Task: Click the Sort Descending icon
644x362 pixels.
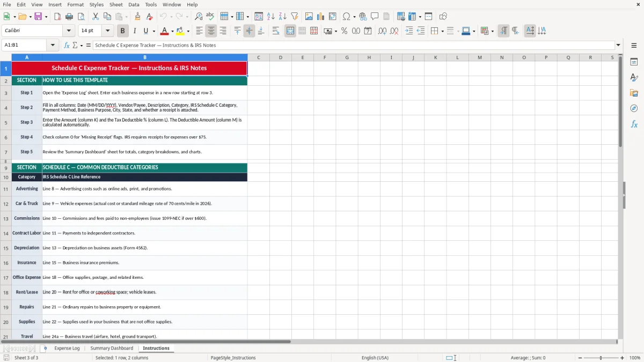Action: (x=282, y=17)
